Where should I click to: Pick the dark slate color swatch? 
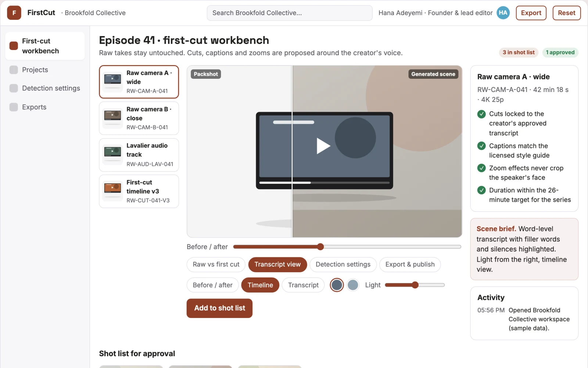pyautogui.click(x=337, y=285)
